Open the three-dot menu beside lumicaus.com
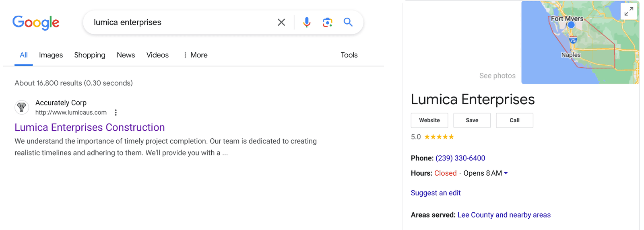Screen dimensions: 644x230 (x=116, y=113)
